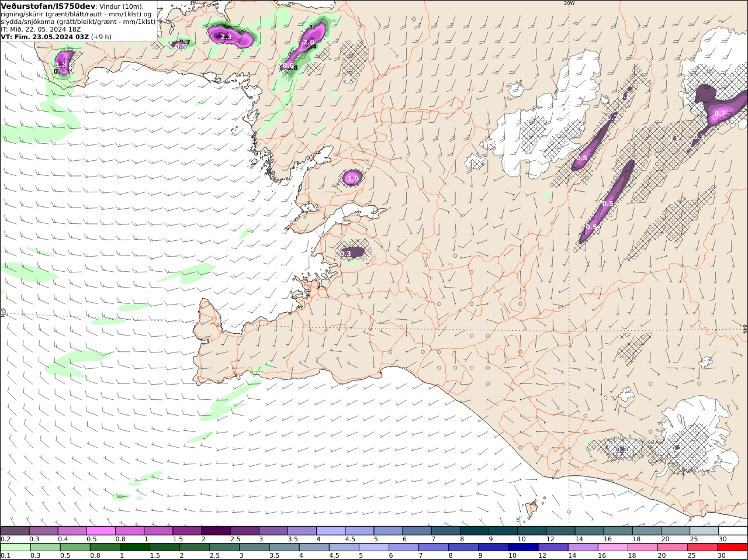
Task: Select the lower legend swatch between 14 and 16
Action: click(583, 548)
